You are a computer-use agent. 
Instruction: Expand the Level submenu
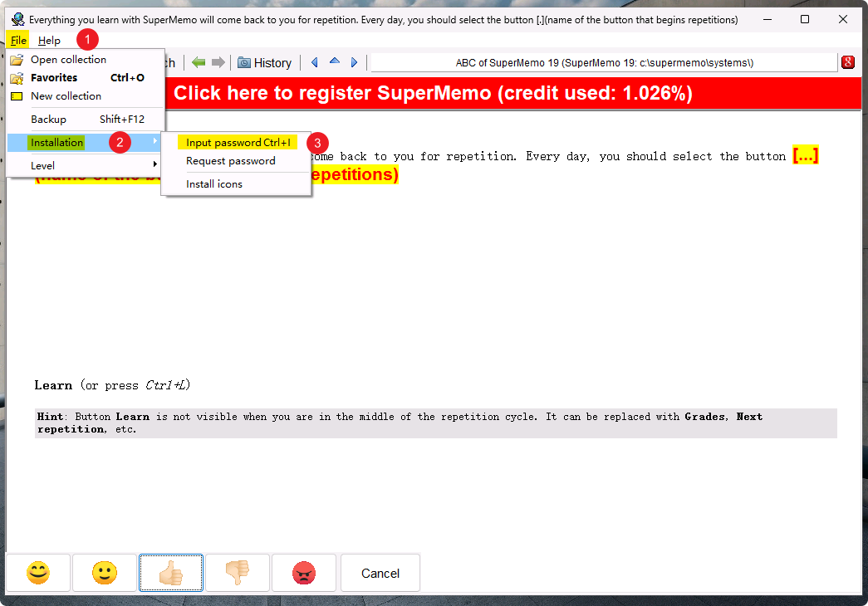coord(86,165)
